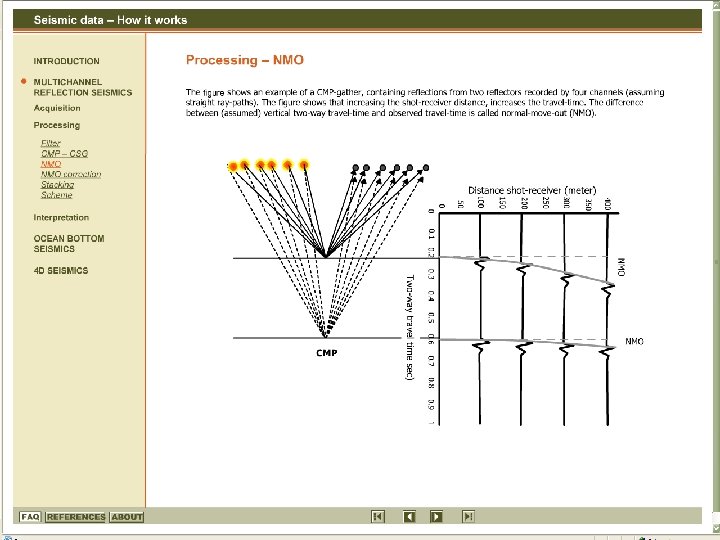Click 'Two-way travel time' axis label

[x=410, y=327]
